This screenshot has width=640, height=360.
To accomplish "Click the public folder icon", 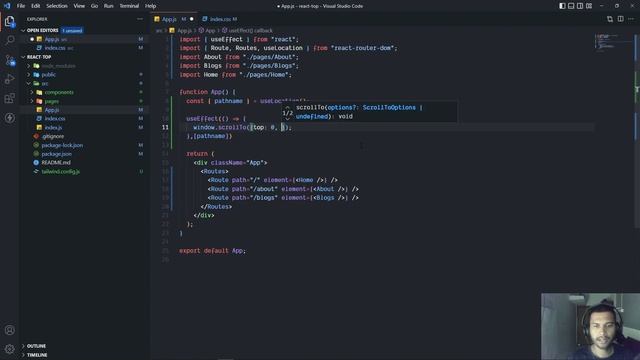I will (x=36, y=75).
